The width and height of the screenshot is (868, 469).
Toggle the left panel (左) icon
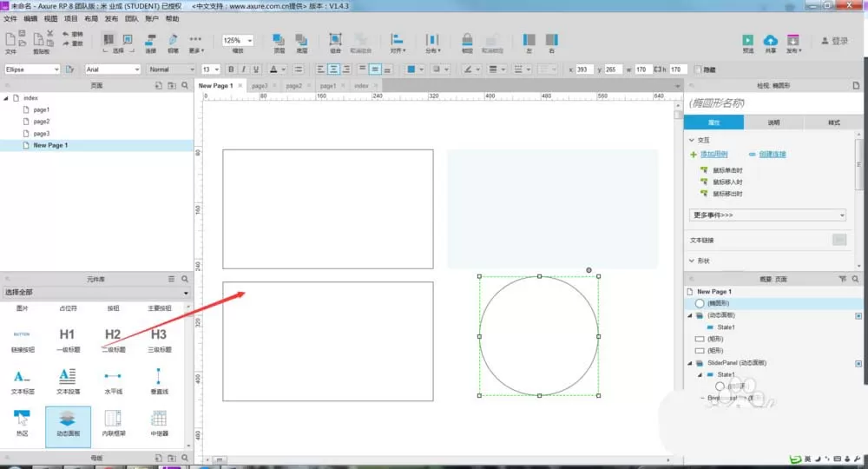(x=529, y=39)
